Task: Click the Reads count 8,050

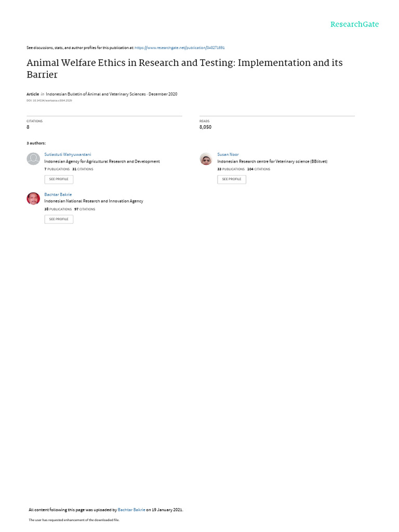Action: [x=205, y=127]
